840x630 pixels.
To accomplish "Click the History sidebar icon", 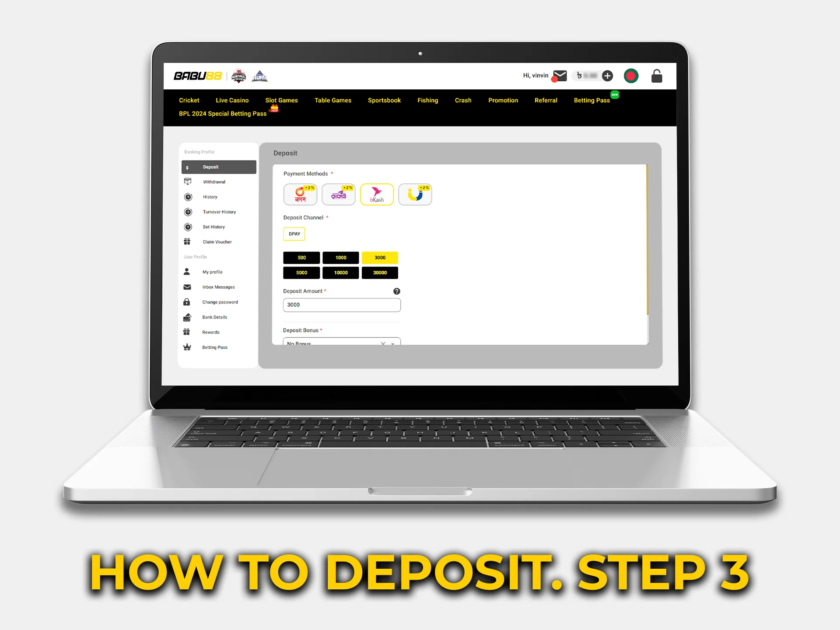I will [188, 196].
